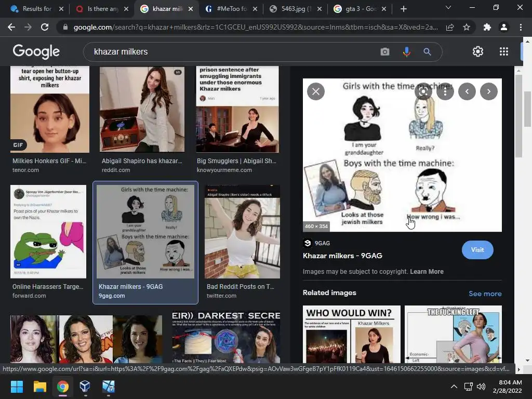
Task: Switch to the "5463.jpg" tab
Action: tap(296, 9)
